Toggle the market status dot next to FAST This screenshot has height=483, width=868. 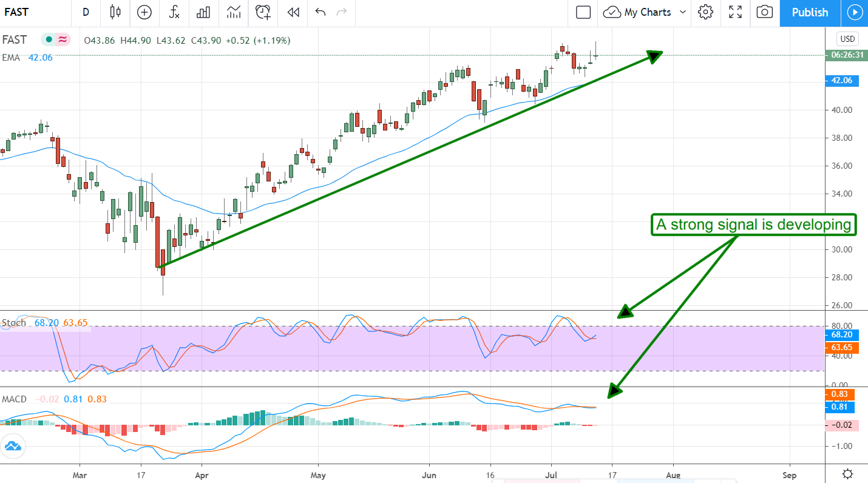(x=49, y=40)
